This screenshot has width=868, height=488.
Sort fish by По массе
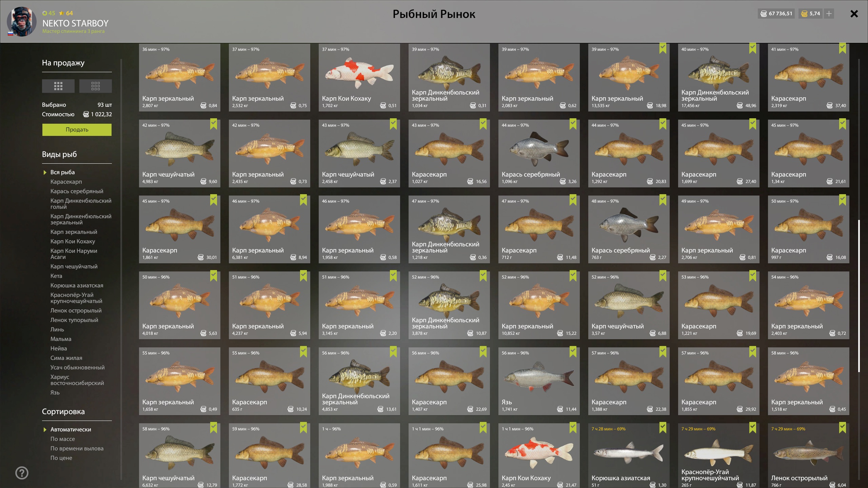coord(63,439)
